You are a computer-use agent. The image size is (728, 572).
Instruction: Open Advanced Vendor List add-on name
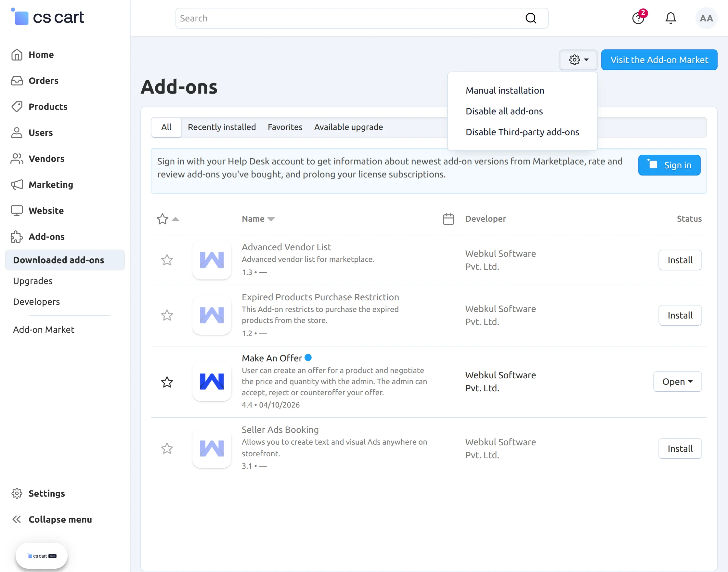pos(286,247)
